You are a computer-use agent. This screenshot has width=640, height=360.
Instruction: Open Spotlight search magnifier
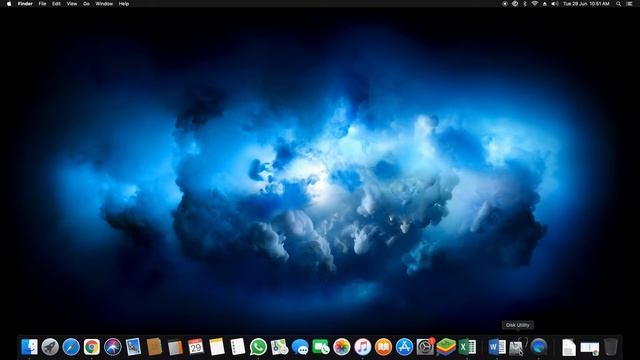(x=619, y=4)
